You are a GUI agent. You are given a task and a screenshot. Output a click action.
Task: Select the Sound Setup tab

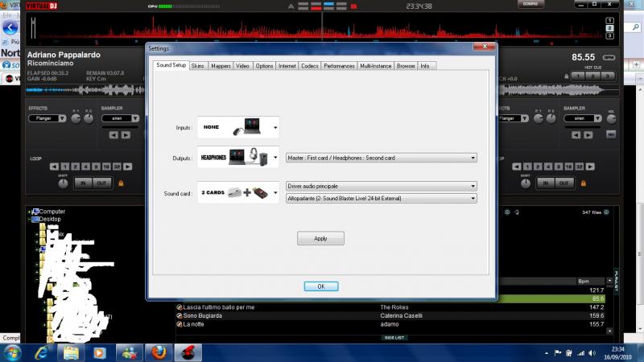click(x=171, y=65)
